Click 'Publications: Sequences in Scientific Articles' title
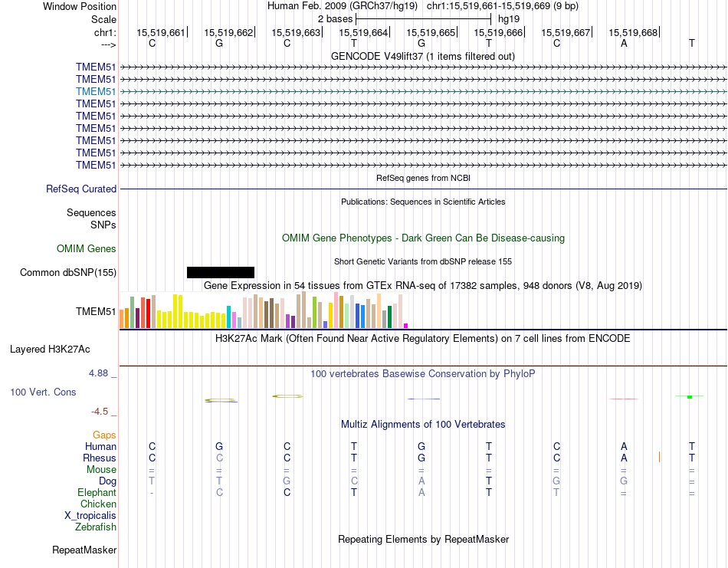The image size is (728, 568). 423,202
